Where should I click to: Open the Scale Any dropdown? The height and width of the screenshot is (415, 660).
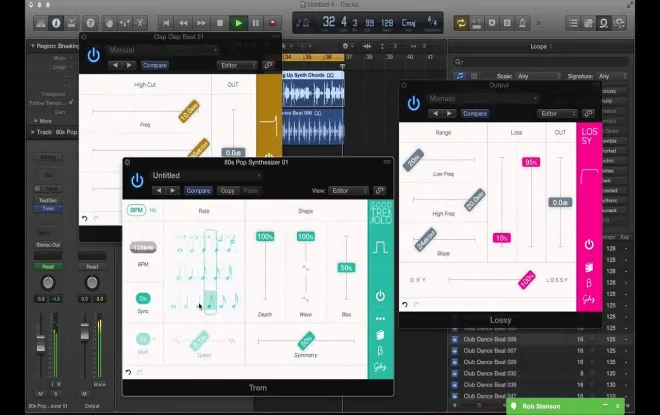pyautogui.click(x=539, y=76)
